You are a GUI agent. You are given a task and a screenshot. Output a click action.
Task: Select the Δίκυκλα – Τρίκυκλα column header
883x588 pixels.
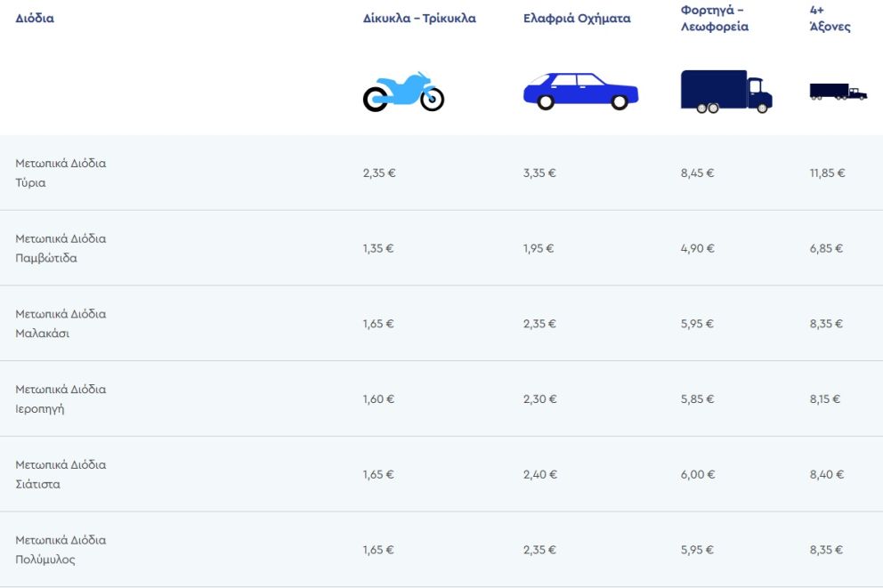(x=419, y=19)
